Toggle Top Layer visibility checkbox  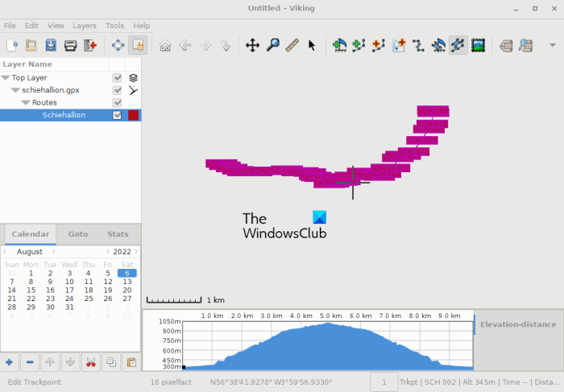117,77
